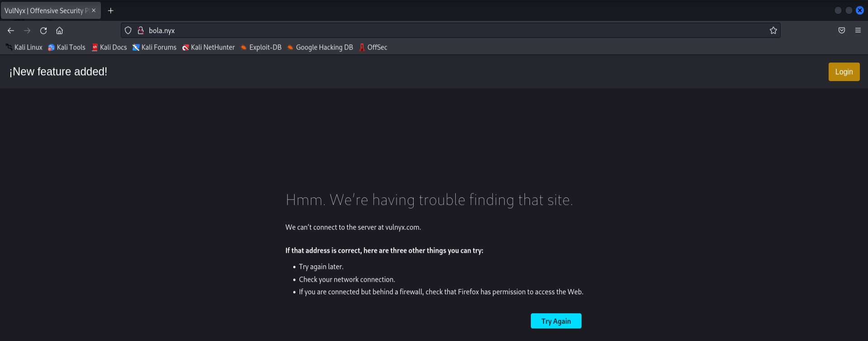Open the Firefox hamburger menu
Screen dimensions: 868x341
point(858,30)
